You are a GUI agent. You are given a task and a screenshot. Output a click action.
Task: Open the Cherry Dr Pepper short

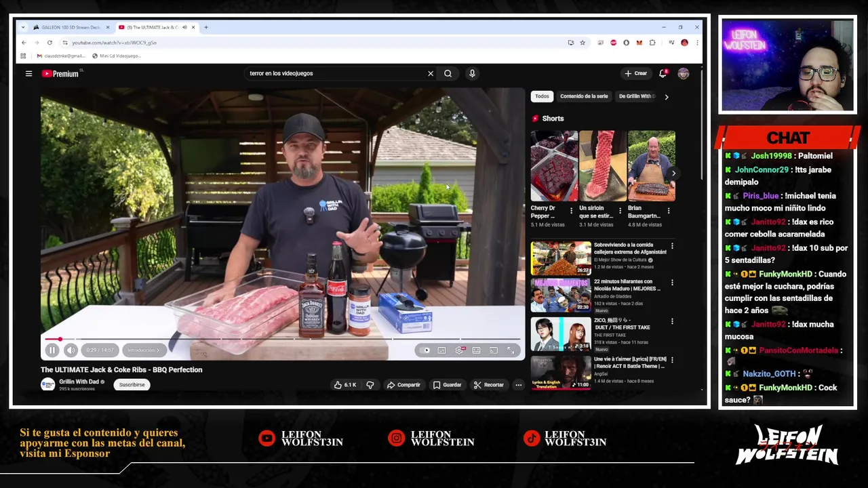554,166
